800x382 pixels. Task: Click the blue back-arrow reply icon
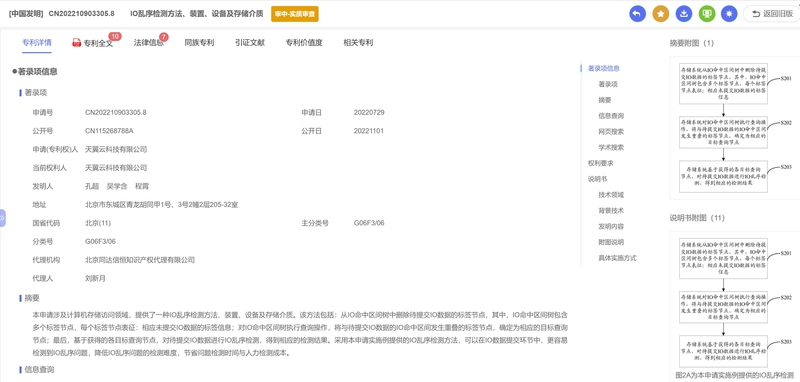click(x=637, y=14)
